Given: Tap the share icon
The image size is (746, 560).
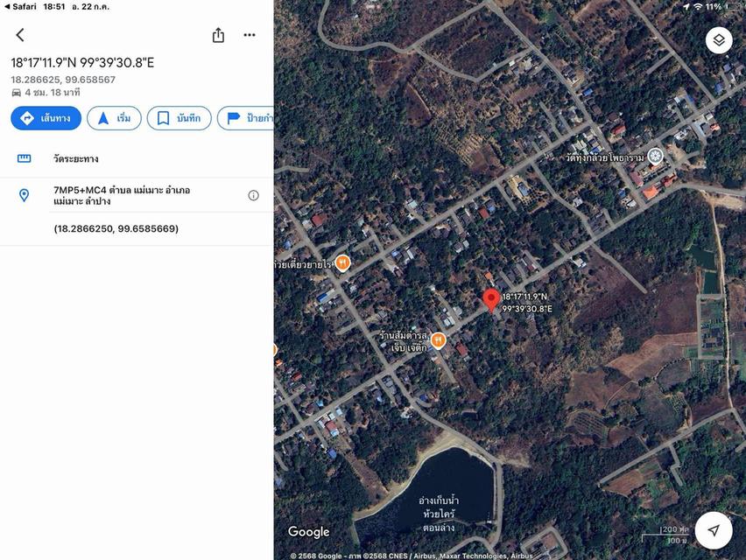Looking at the screenshot, I should 218,35.
